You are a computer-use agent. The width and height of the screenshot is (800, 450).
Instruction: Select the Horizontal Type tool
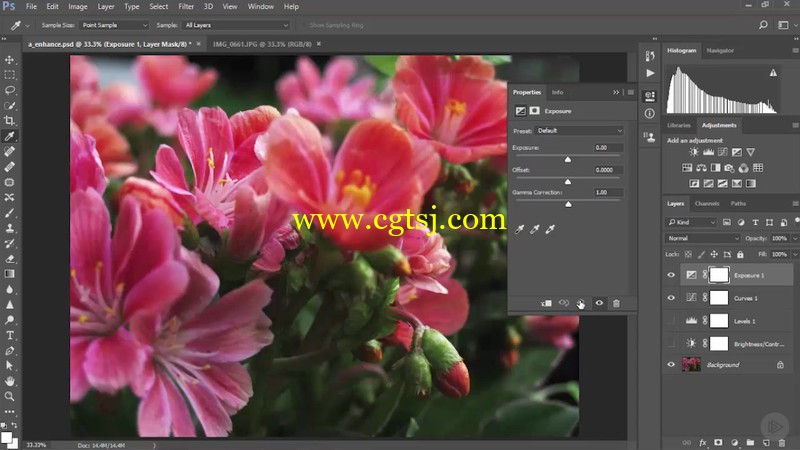pyautogui.click(x=9, y=335)
